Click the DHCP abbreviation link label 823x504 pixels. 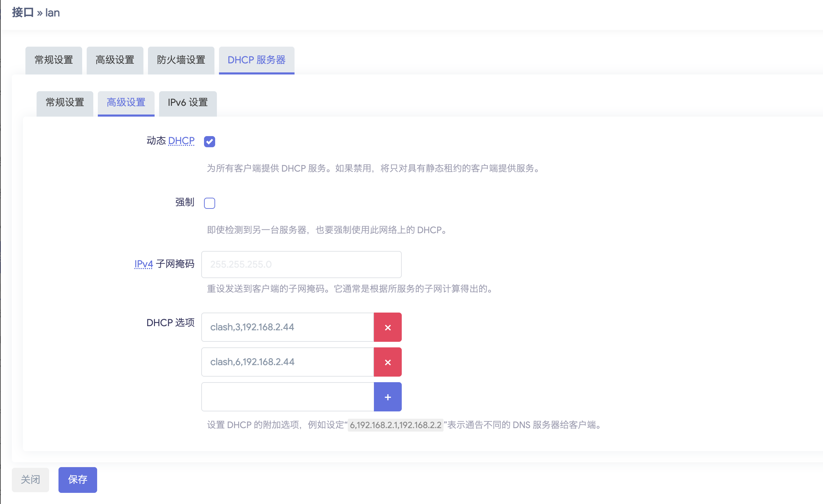point(181,141)
